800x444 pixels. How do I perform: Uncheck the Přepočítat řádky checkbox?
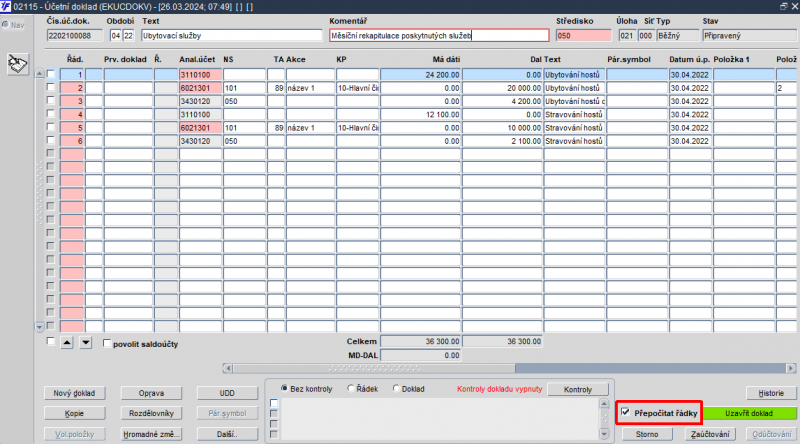pyautogui.click(x=626, y=412)
